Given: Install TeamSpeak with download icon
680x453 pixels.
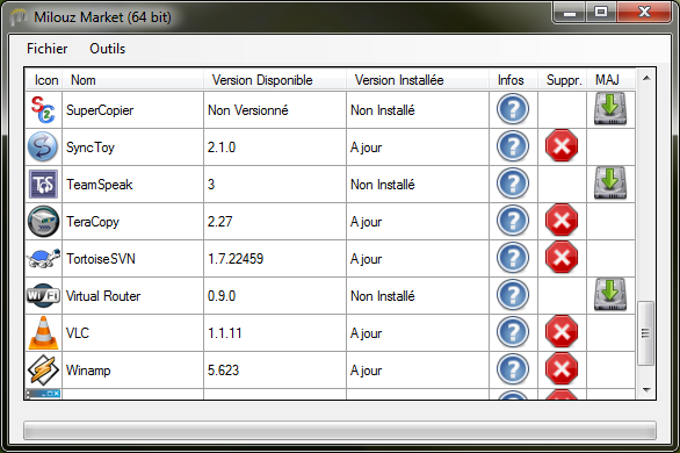Looking at the screenshot, I should coord(610,183).
